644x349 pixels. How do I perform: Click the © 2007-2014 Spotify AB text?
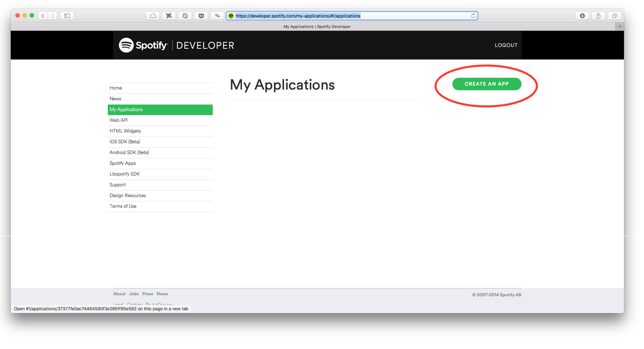[x=496, y=295]
